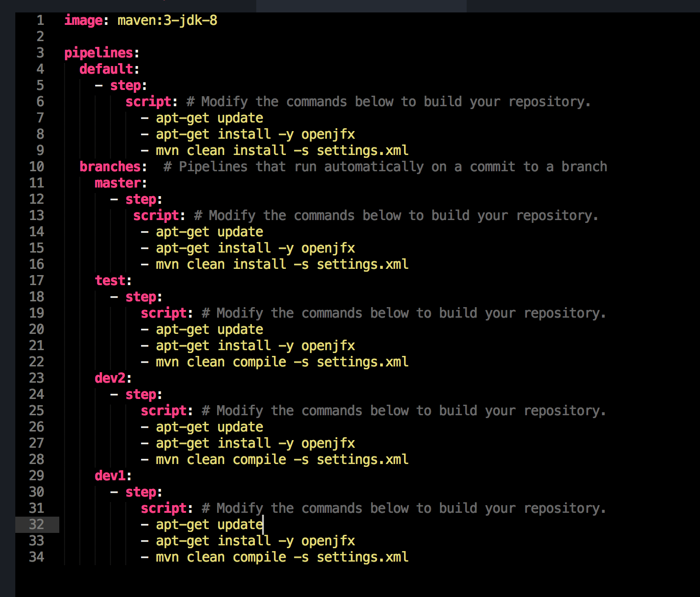
Task: Click 'script' keyword on line 13
Action: click(156, 216)
